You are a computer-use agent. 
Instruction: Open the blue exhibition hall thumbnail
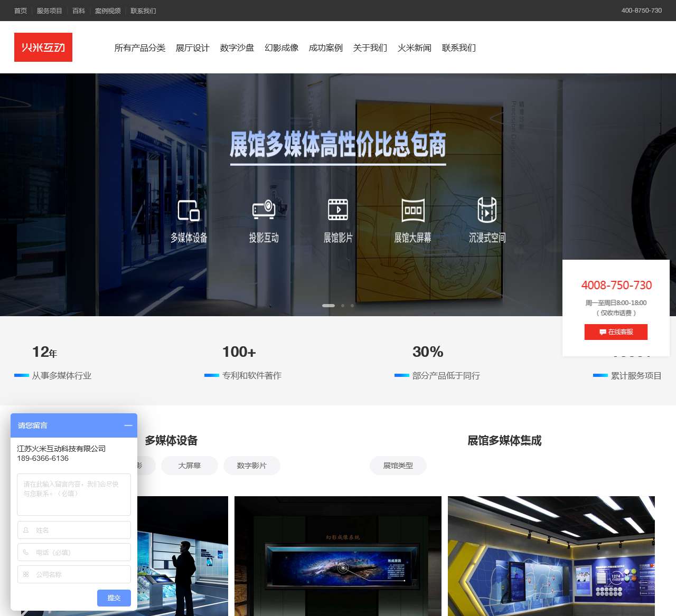click(551, 556)
